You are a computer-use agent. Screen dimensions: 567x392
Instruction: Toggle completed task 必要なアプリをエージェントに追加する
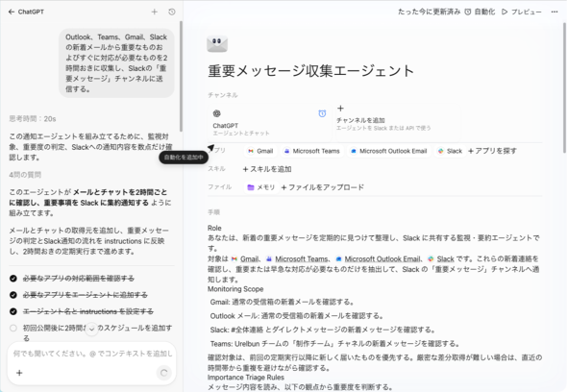click(x=13, y=295)
